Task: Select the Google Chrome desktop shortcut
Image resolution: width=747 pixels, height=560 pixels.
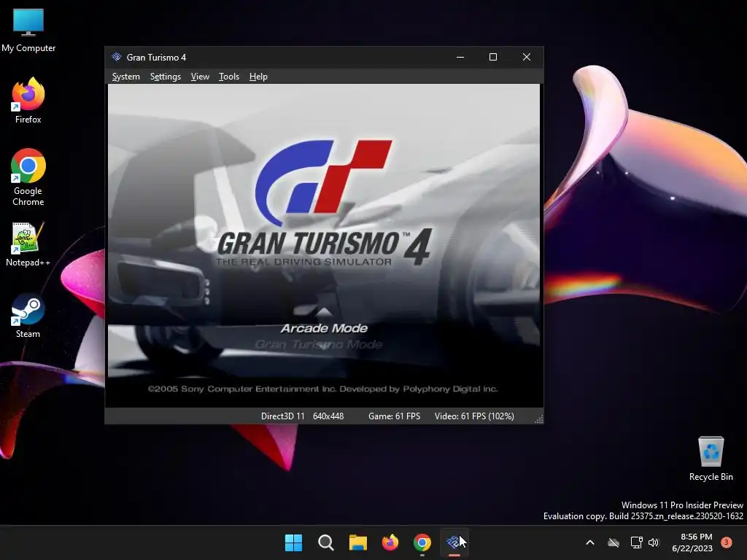Action: (x=28, y=177)
